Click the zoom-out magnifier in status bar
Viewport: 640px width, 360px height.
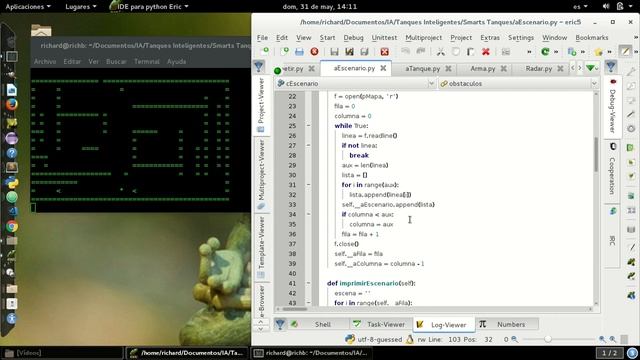coord(515,339)
